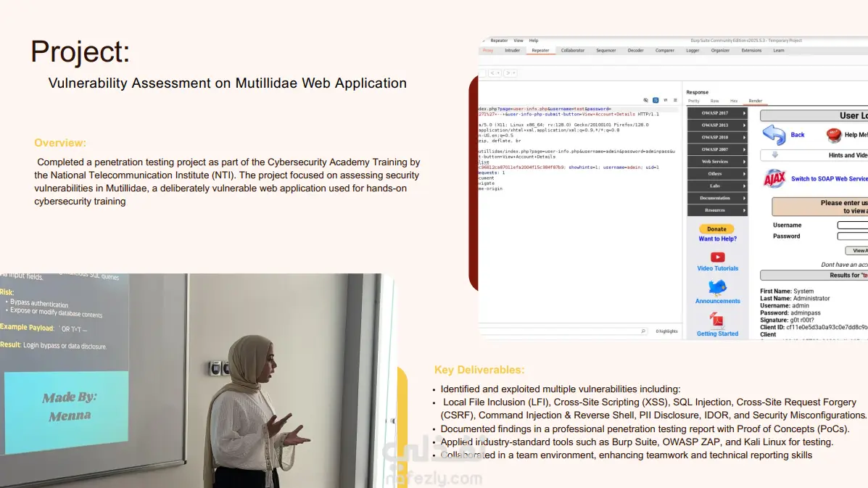The height and width of the screenshot is (488, 868).
Task: Click the 'Signature: g0t r00t?' result line
Action: 789,320
